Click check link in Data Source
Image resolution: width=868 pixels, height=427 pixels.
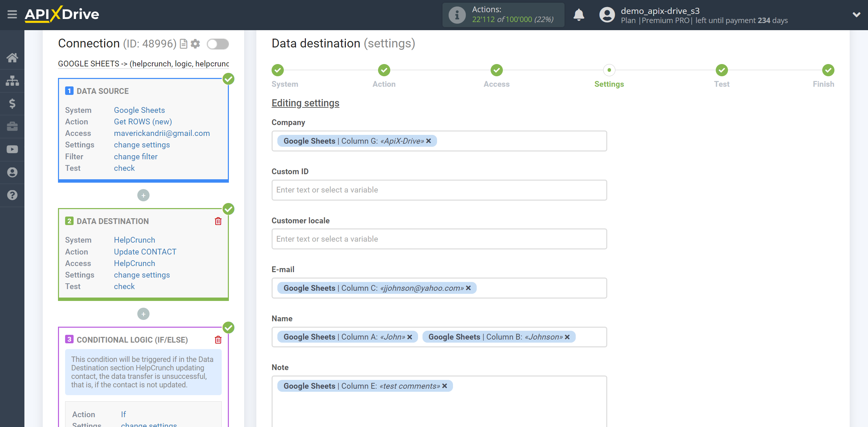[124, 168]
